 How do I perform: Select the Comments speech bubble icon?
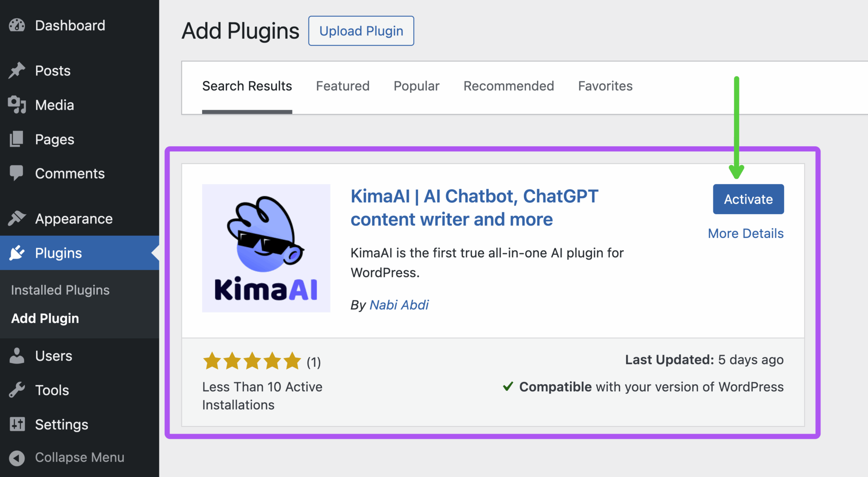tap(17, 173)
